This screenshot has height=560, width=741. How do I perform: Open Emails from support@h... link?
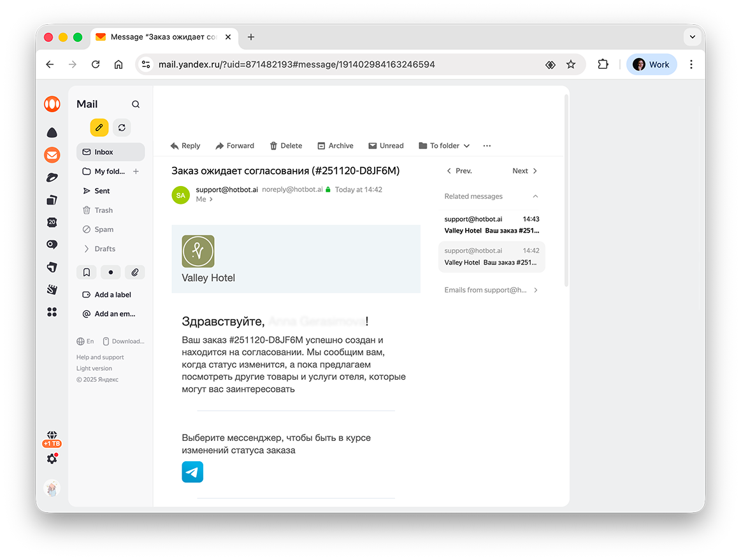point(491,290)
